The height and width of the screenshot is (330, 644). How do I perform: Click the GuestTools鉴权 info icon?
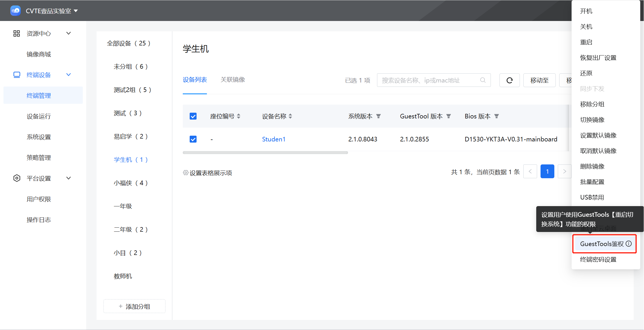coord(629,244)
